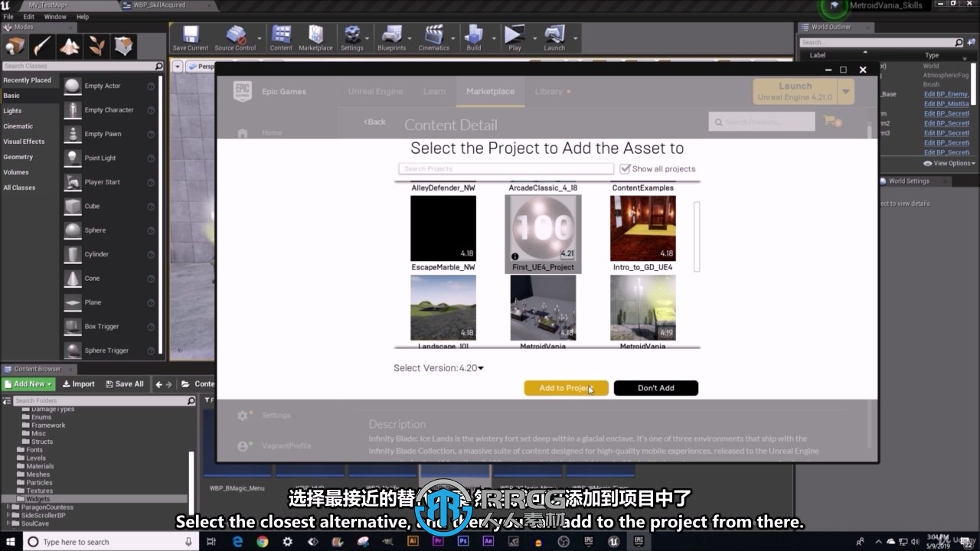Select the Foliage mode icon
The image size is (980, 551).
tap(96, 46)
